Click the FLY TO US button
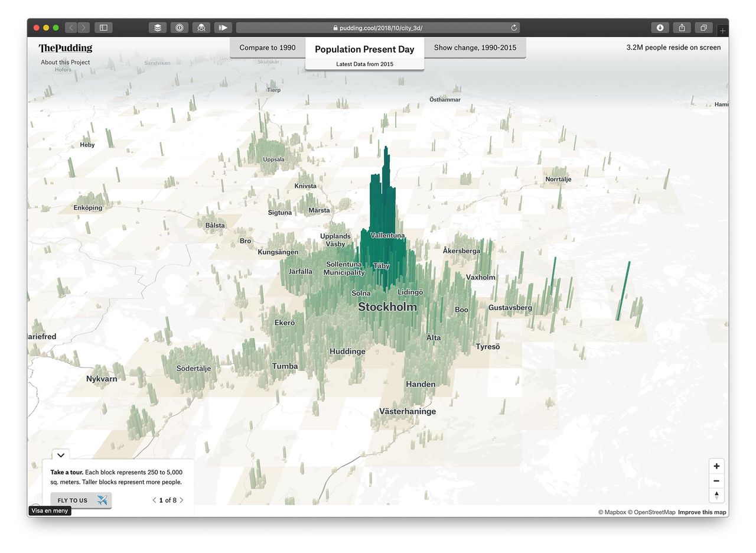The image size is (756, 553). (x=81, y=500)
